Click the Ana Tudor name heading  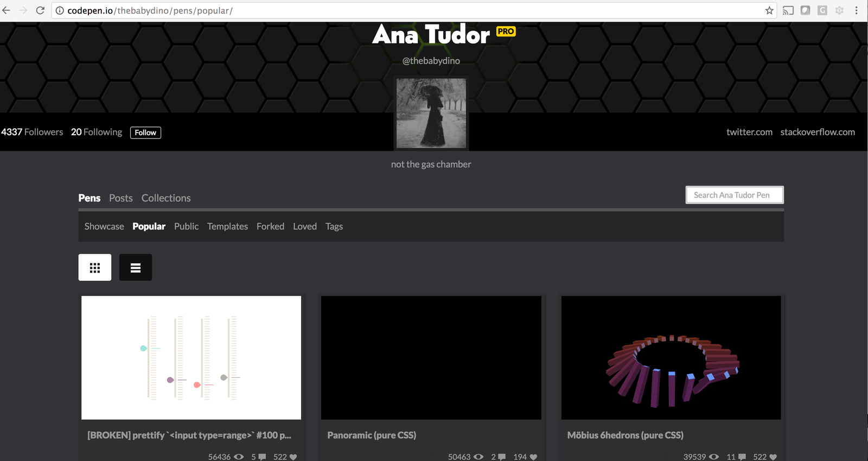click(x=431, y=35)
